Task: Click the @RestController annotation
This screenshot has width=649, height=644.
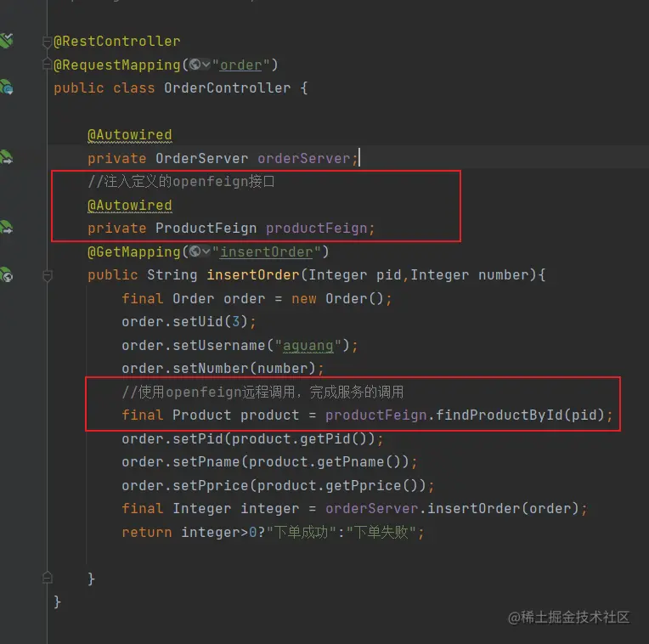Action: [117, 42]
